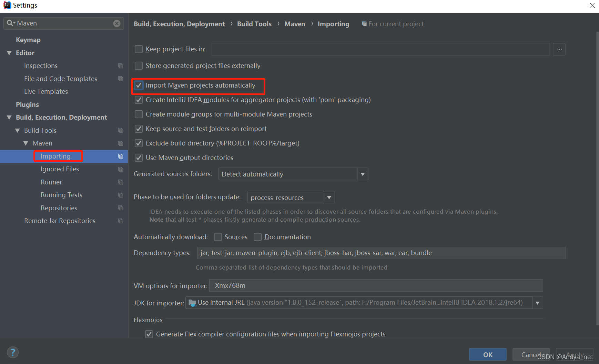
Task: Click project-level icon next to Maven row
Action: click(120, 143)
